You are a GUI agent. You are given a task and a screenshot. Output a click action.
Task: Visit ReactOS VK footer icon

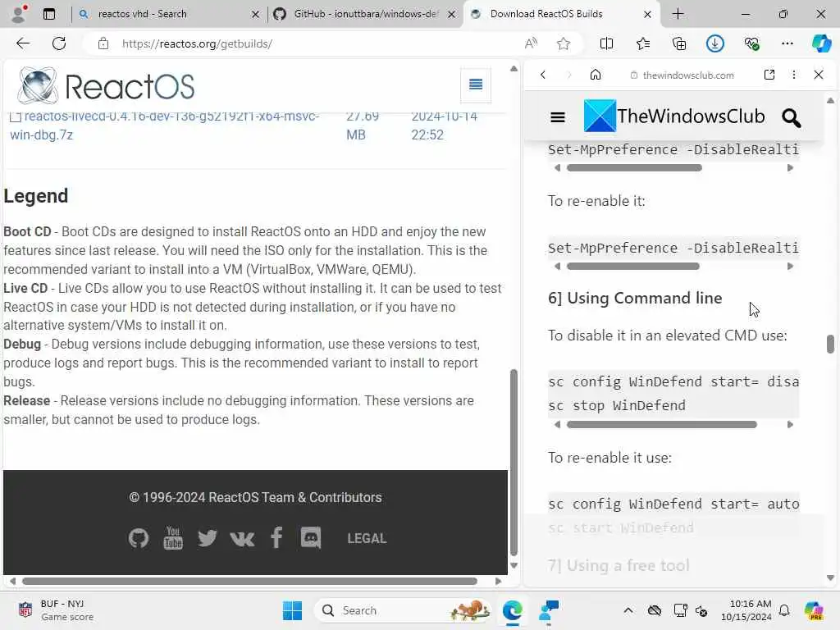click(242, 538)
